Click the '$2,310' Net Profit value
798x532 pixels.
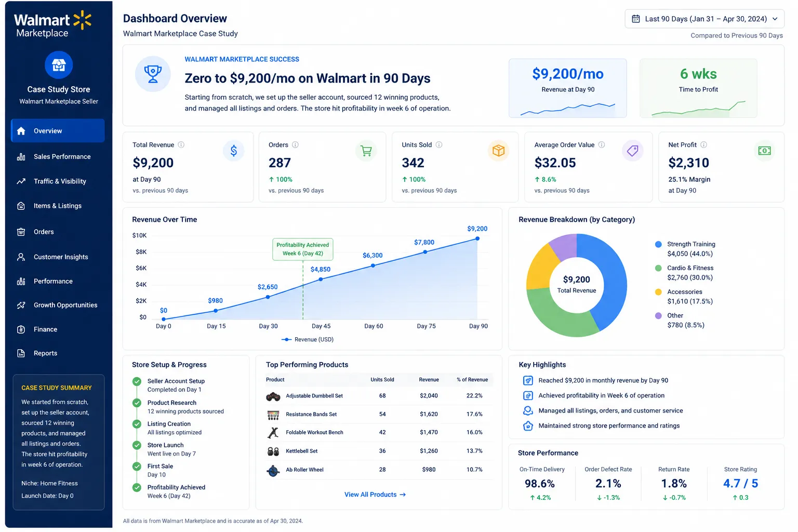click(688, 163)
